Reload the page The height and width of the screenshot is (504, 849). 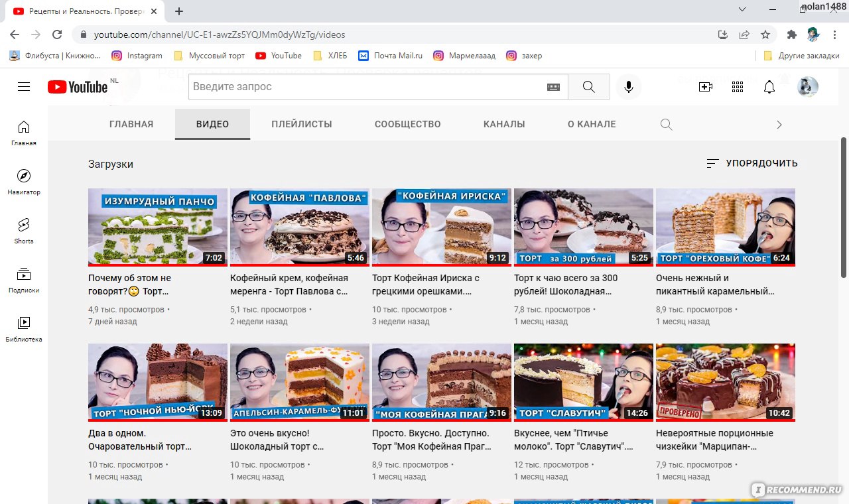pos(57,34)
